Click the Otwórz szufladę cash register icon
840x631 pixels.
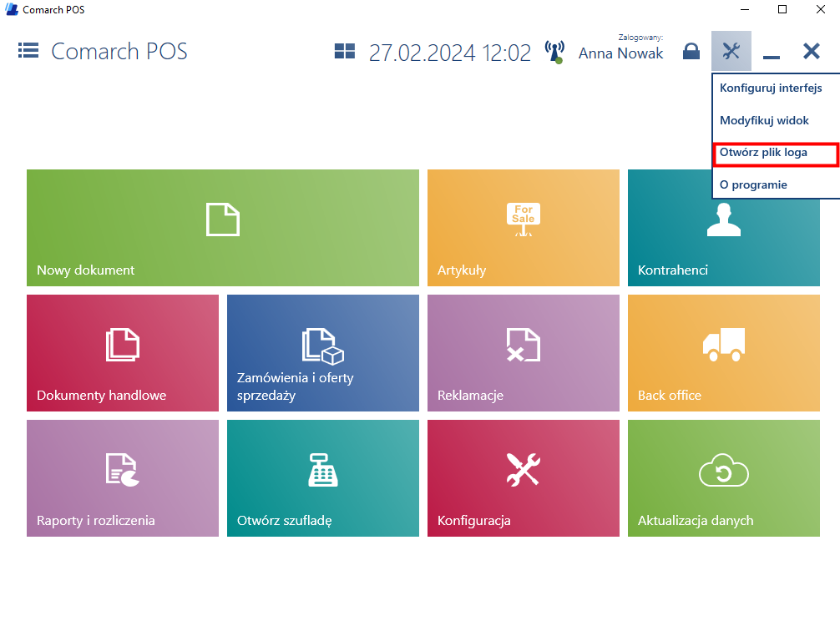point(323,470)
